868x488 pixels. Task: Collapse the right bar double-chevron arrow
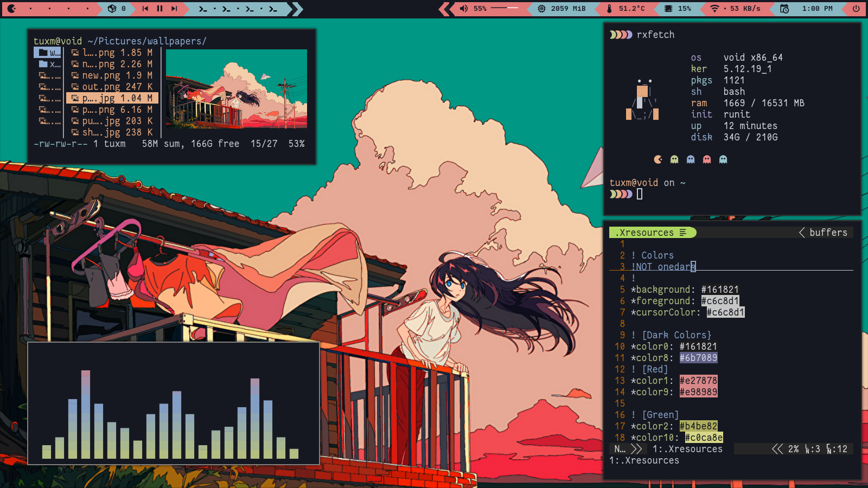444,9
